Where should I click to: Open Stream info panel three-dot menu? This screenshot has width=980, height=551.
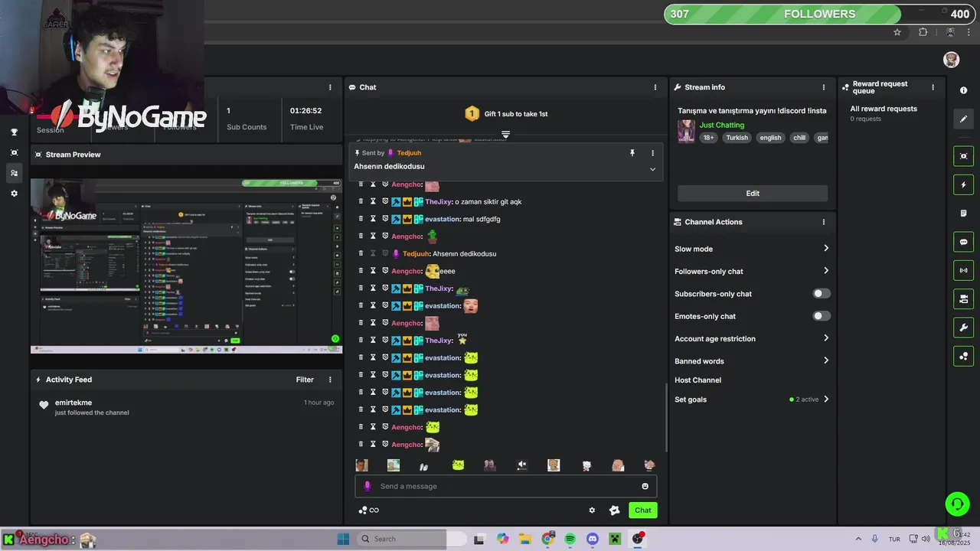(x=824, y=87)
